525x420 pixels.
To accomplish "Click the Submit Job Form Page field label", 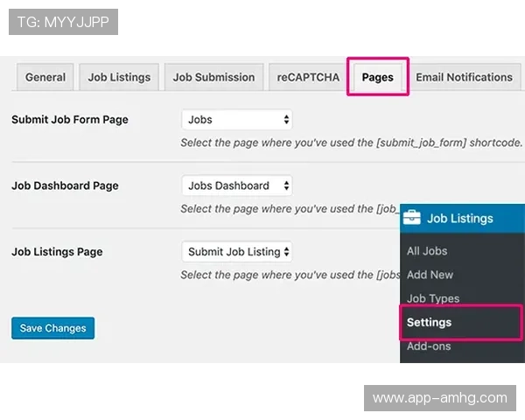I will coord(70,120).
